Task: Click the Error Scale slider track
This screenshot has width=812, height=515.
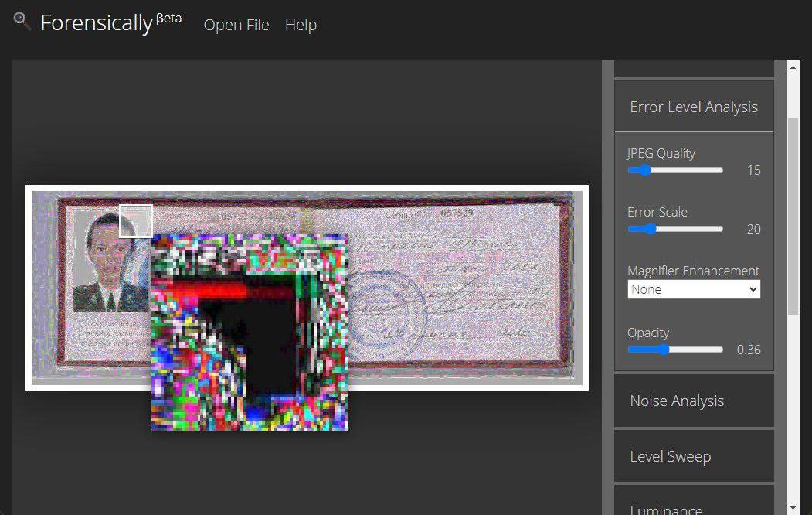Action: click(688, 229)
